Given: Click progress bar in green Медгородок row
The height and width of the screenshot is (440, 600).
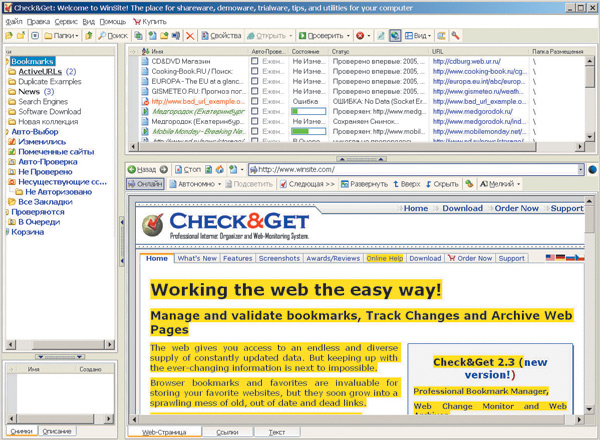Looking at the screenshot, I should tap(308, 111).
